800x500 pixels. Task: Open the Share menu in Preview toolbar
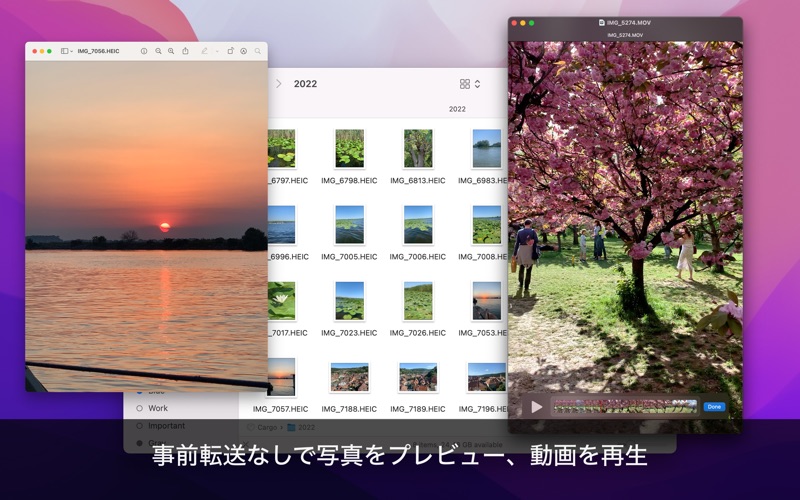[186, 51]
